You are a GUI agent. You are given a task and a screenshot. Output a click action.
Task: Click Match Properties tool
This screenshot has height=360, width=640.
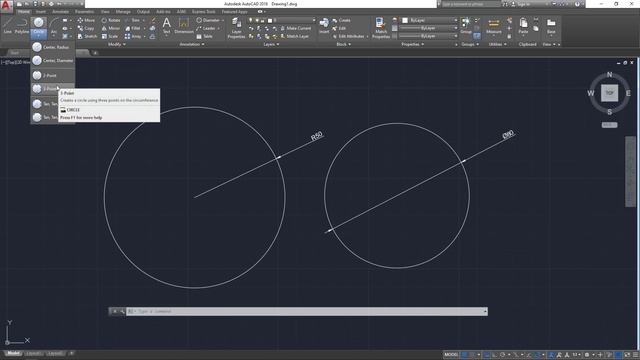pos(381,28)
